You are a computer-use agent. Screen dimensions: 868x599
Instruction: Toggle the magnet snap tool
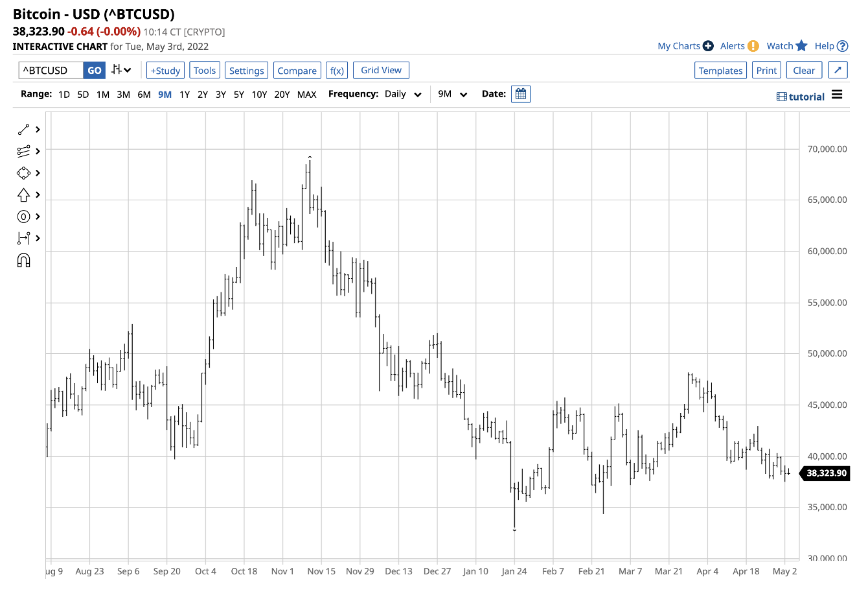(23, 261)
